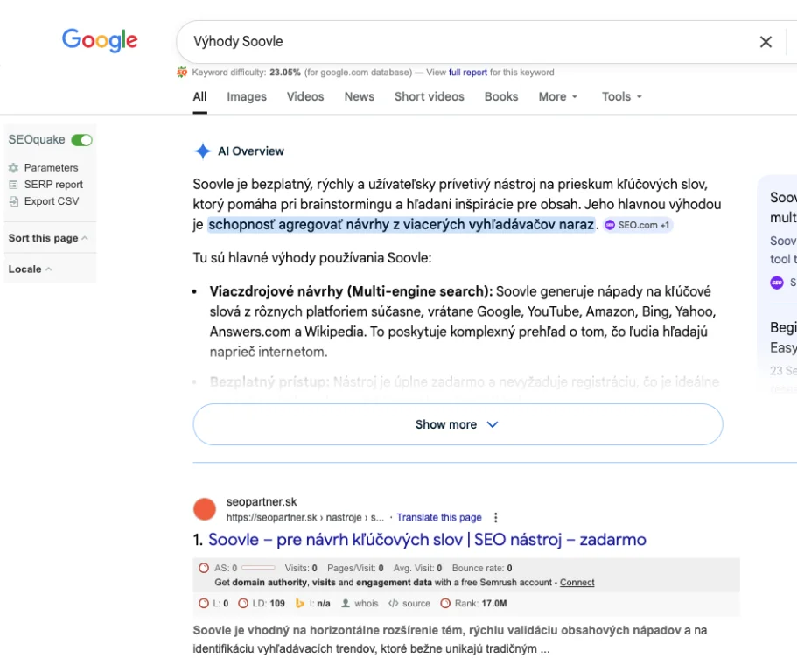Click the Export CSV icon
Viewport: 797px width, 672px height.
(13, 201)
